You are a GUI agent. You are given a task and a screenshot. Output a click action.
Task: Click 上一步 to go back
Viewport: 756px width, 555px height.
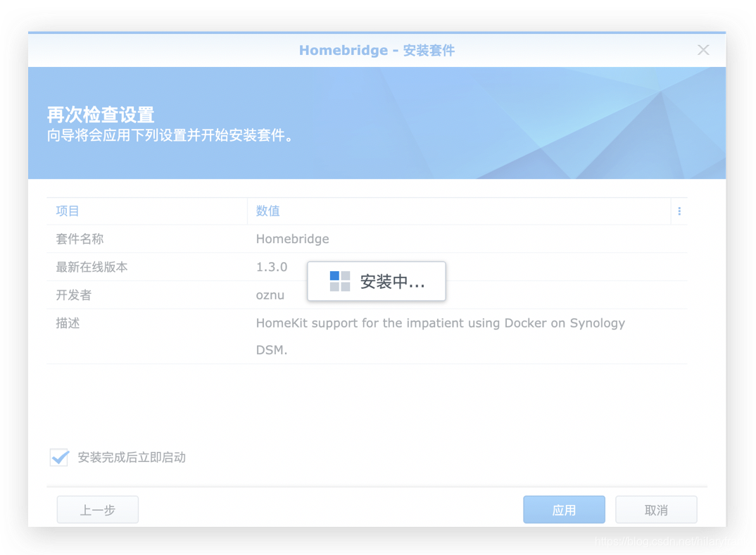tap(97, 509)
